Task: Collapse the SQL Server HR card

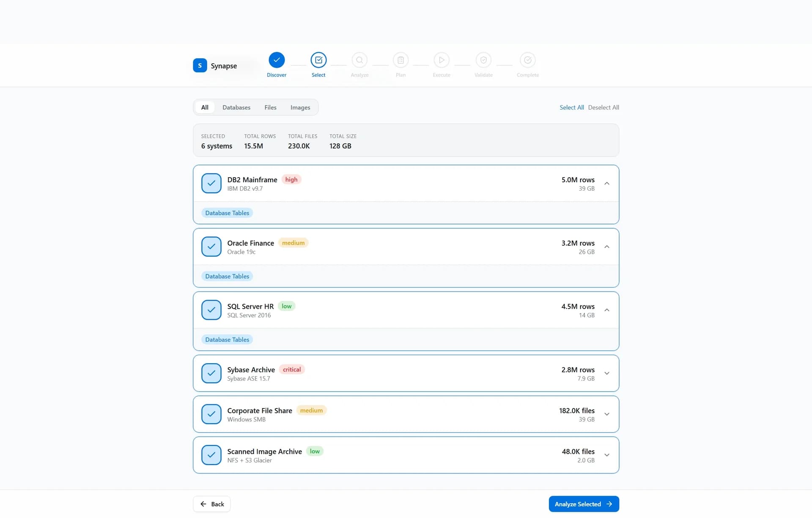Action: pos(607,310)
